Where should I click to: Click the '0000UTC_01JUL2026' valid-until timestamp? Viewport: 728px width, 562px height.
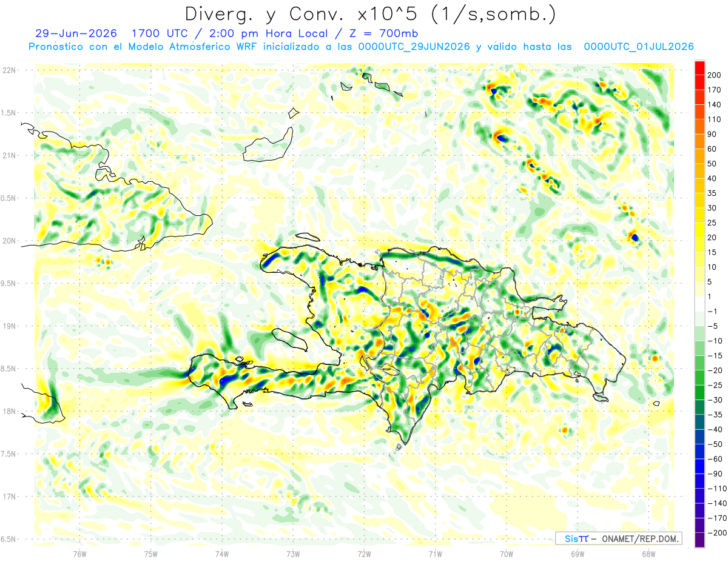(639, 47)
